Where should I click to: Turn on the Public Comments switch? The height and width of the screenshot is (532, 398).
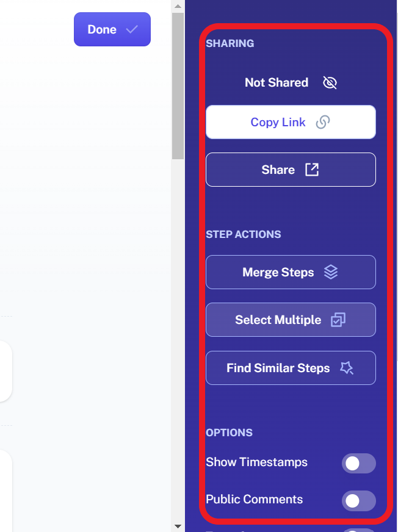tap(358, 501)
